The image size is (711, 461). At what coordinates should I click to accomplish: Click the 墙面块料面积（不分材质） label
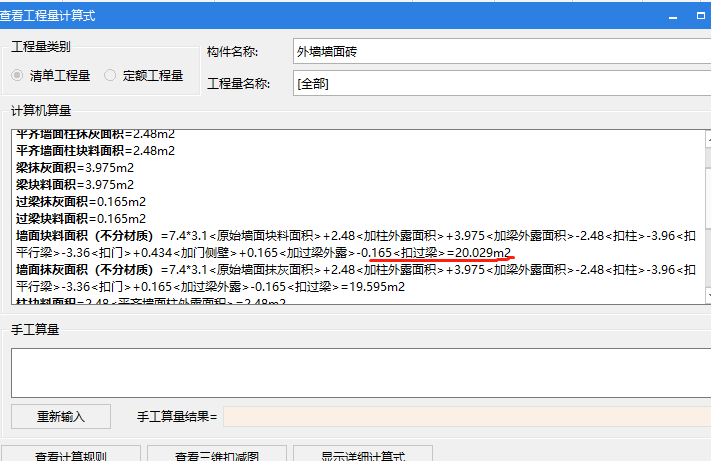(x=85, y=236)
